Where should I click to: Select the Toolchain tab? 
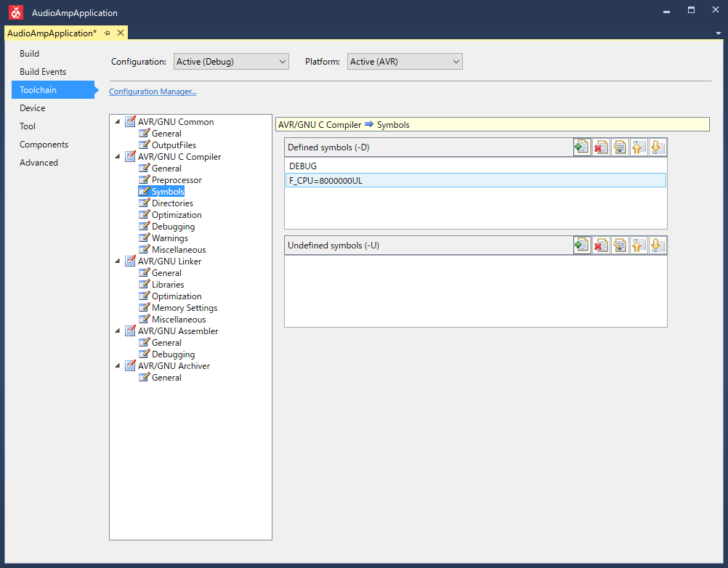click(53, 89)
